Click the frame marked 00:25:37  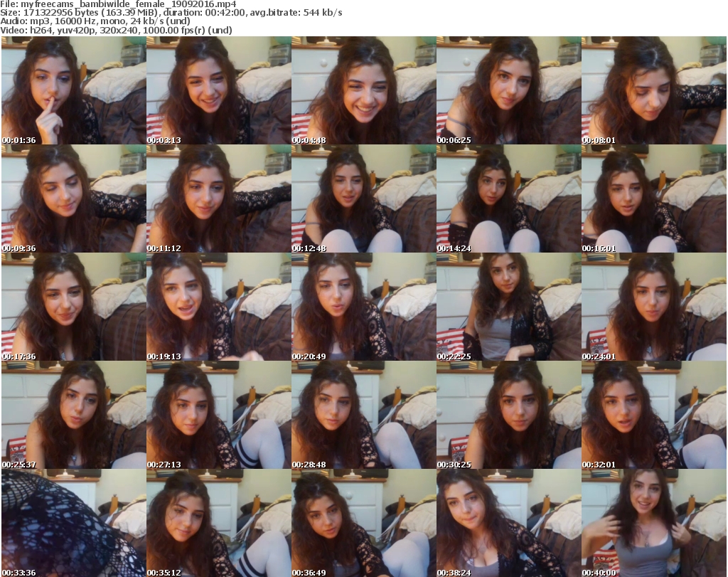74,415
